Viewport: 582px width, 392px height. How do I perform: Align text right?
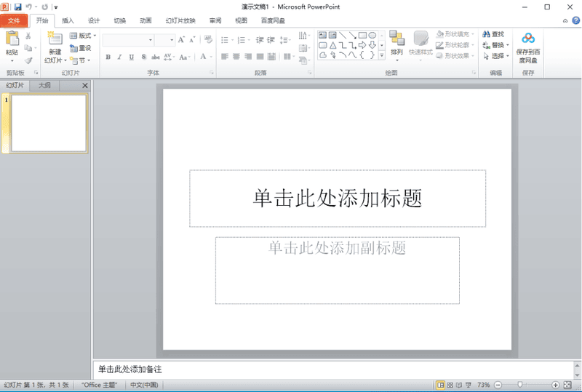coord(248,57)
